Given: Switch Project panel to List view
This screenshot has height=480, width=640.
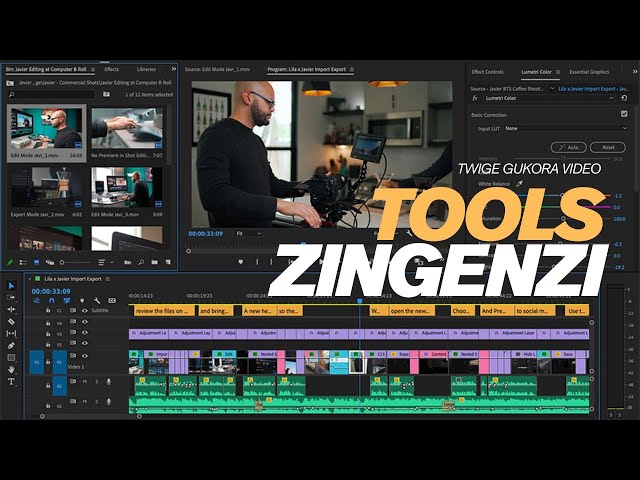Looking at the screenshot, I should pyautogui.click(x=23, y=262).
